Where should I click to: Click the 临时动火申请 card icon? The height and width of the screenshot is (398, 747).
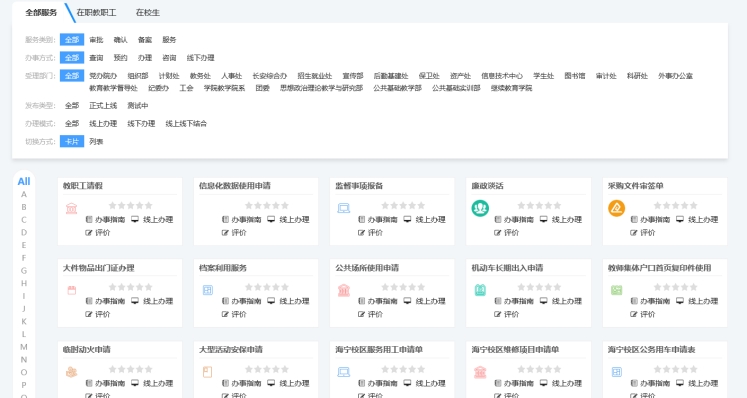[x=71, y=372]
